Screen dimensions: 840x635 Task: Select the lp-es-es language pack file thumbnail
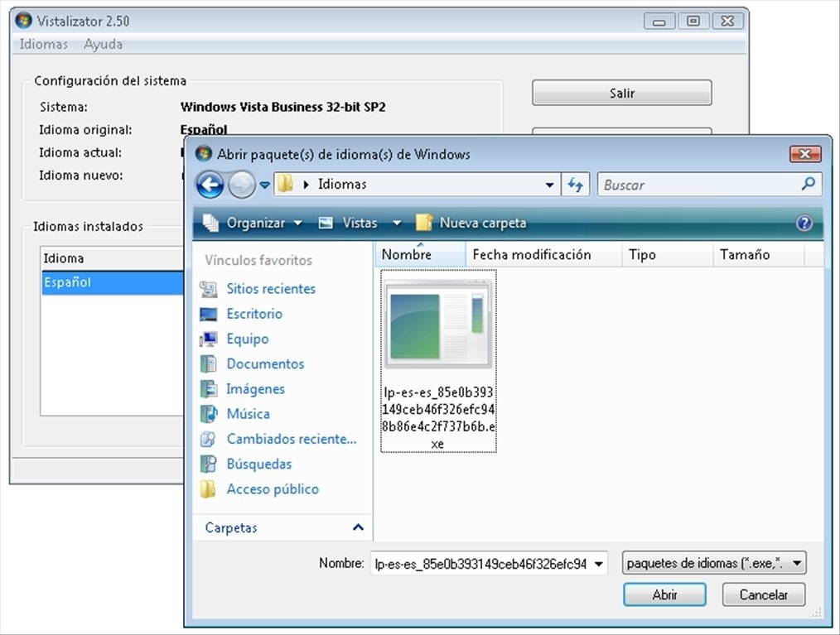438,324
